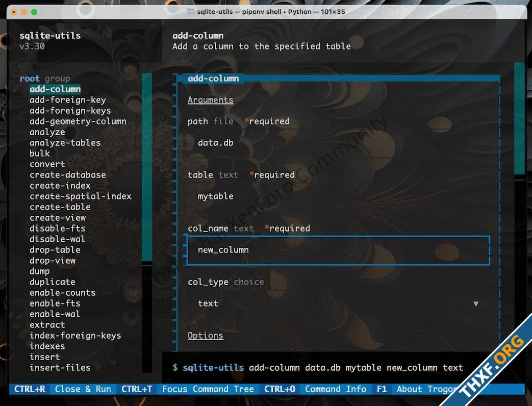Select the enable-counts command

pyautogui.click(x=62, y=293)
